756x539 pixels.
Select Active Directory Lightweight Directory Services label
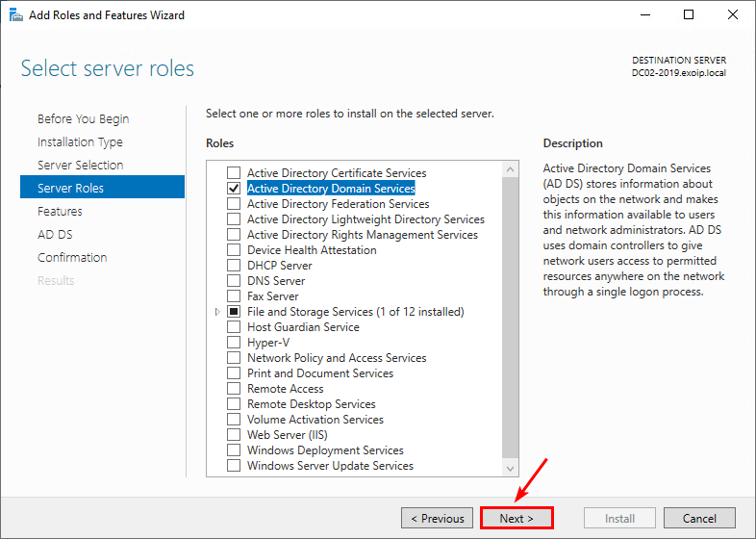tap(365, 219)
